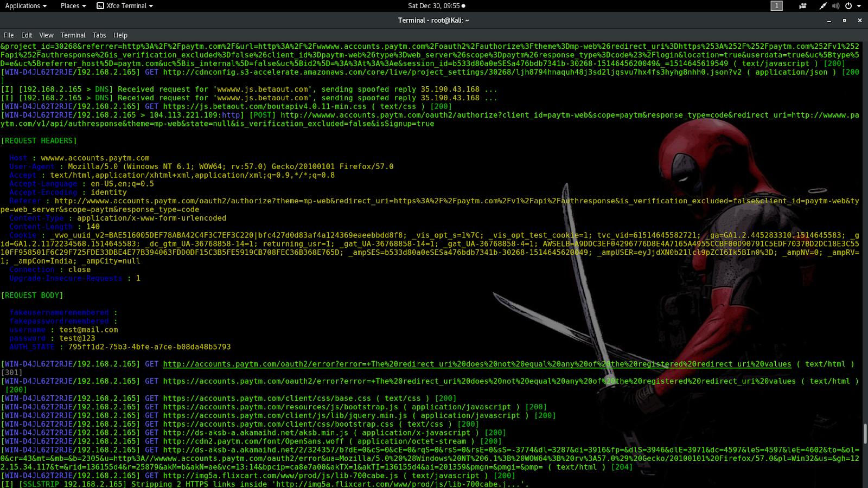Click the jquery.min.js request URL
Image resolution: width=868 pixels, height=488 pixels.
click(x=285, y=416)
